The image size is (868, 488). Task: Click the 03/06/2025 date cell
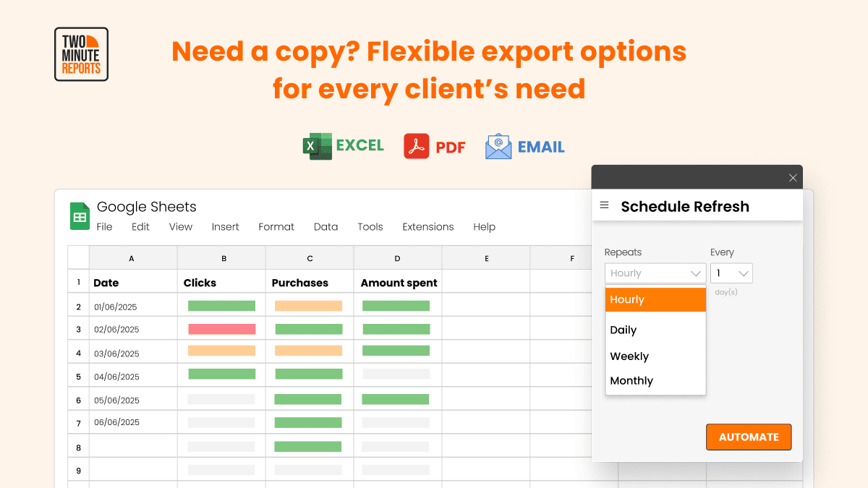(x=133, y=353)
